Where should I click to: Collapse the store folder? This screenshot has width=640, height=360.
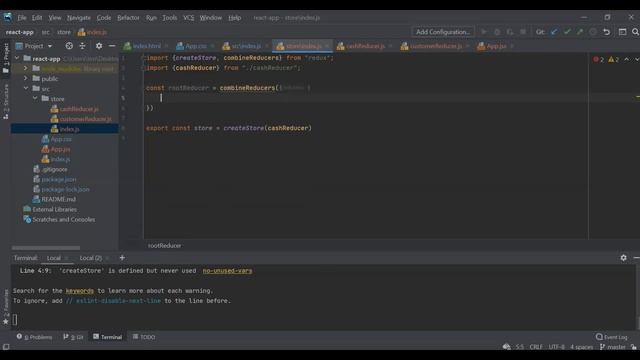pos(35,98)
